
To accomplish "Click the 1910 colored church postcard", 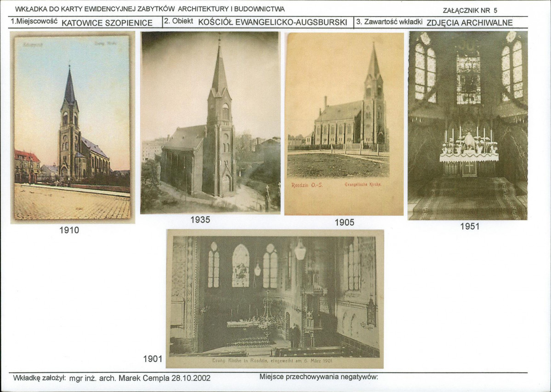I will click(x=72, y=127).
